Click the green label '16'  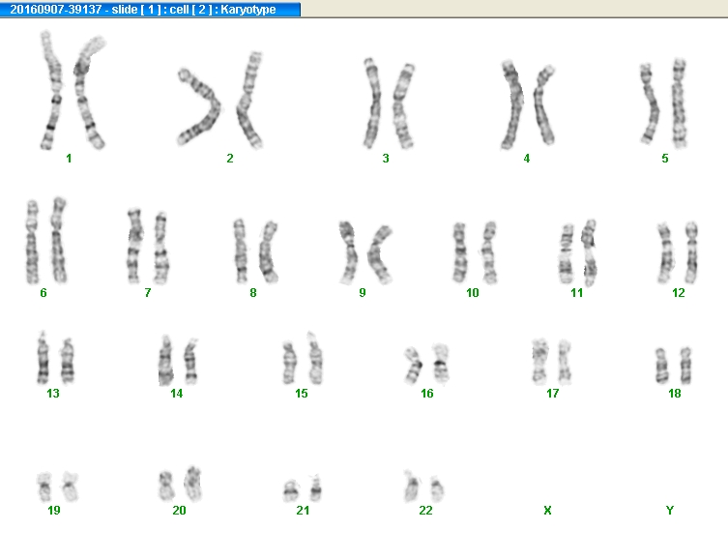point(426,394)
